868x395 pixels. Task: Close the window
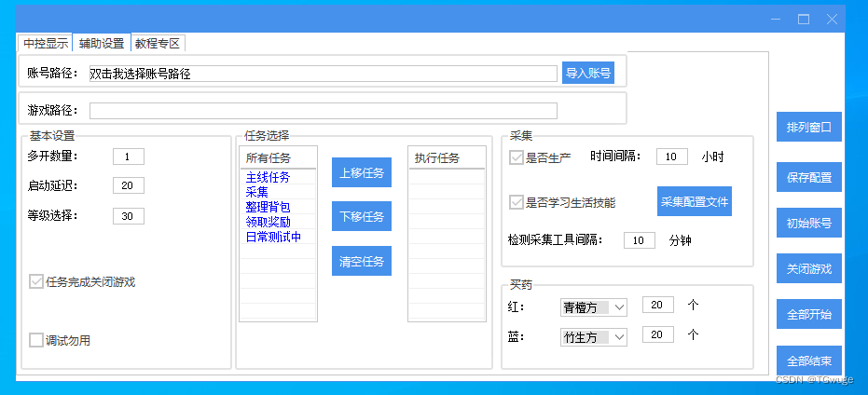click(x=832, y=20)
